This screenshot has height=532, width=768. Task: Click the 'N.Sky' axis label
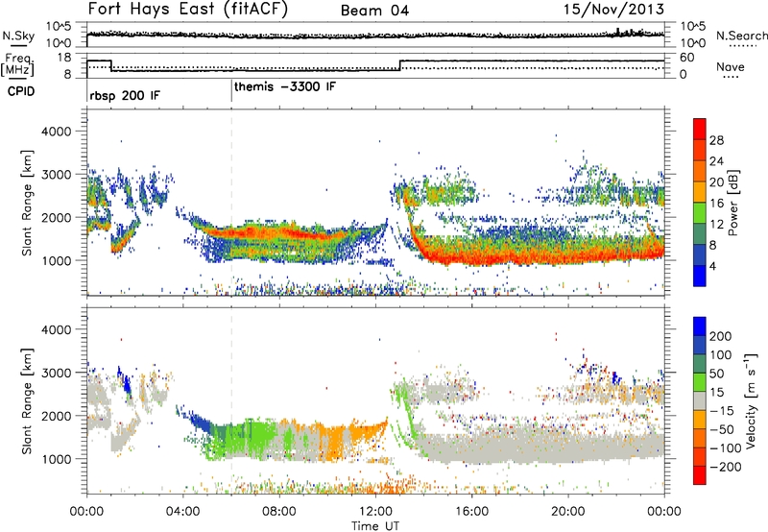point(18,36)
